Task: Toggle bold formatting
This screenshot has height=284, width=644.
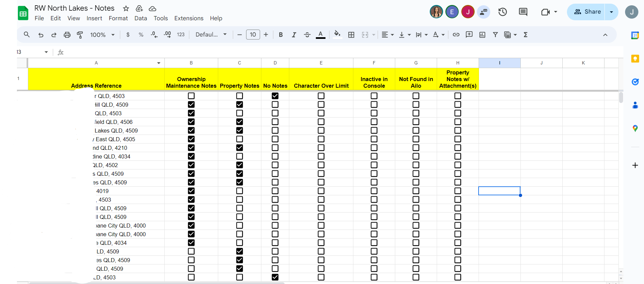Action: tap(281, 35)
